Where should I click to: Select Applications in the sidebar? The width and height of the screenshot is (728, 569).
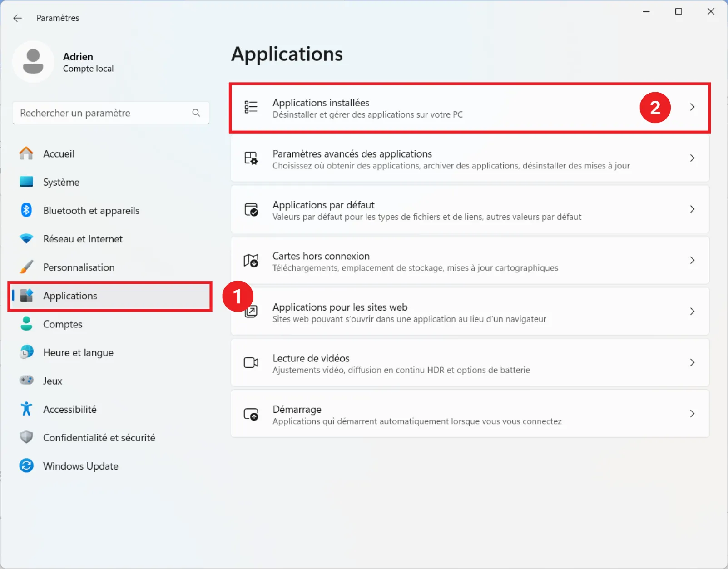pyautogui.click(x=110, y=296)
